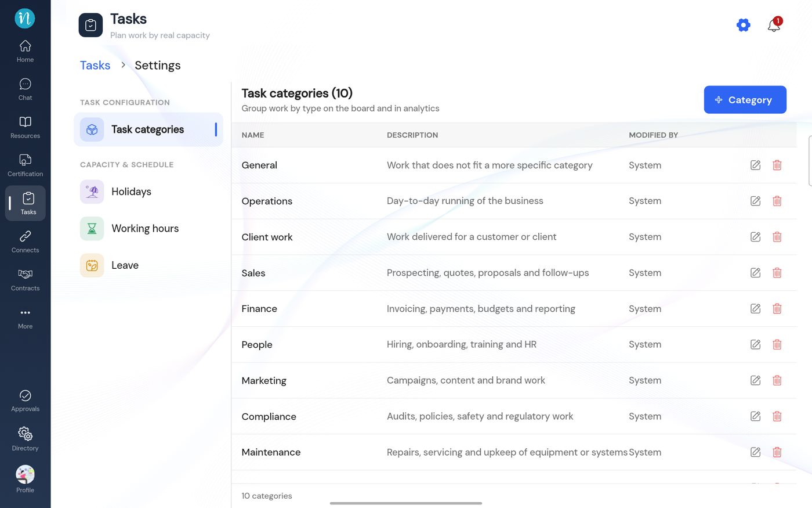This screenshot has width=812, height=508.
Task: Click the Sales category name
Action: tap(253, 273)
